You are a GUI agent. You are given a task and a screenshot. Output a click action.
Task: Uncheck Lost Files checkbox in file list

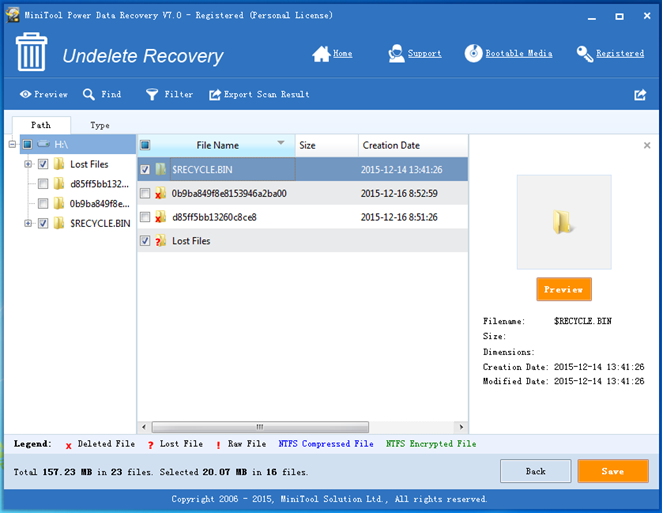[145, 241]
